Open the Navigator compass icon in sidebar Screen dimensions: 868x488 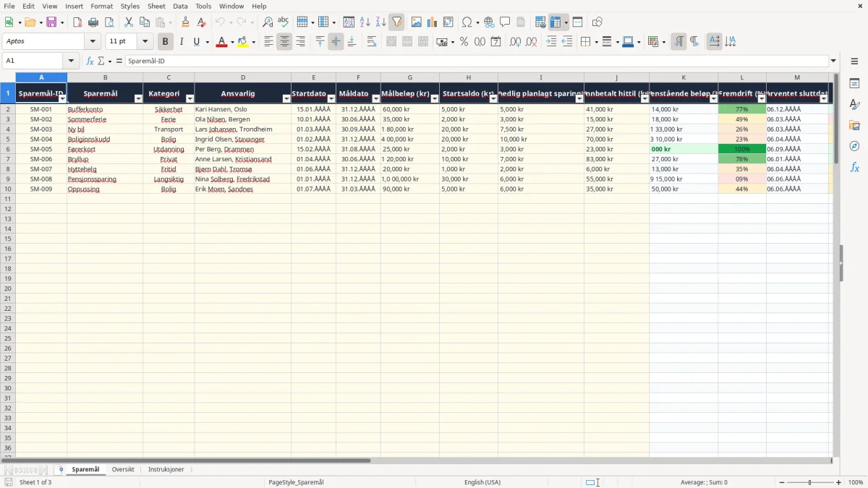854,146
